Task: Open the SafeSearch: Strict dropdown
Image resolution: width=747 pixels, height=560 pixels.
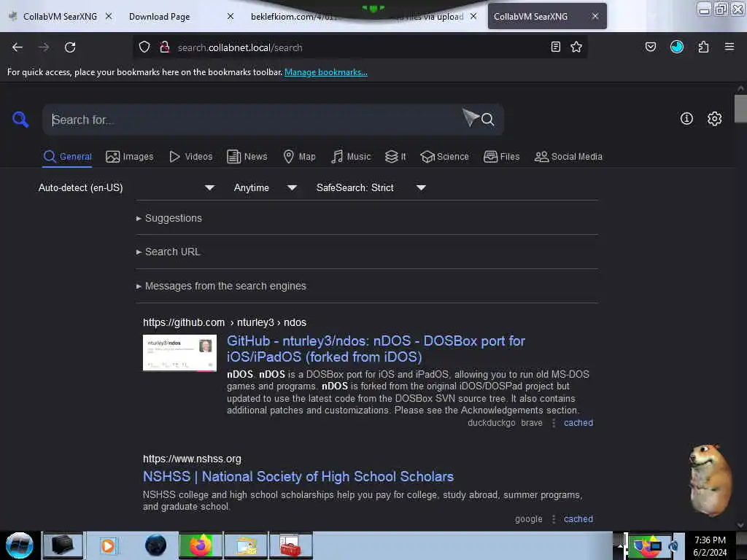Action: (371, 187)
